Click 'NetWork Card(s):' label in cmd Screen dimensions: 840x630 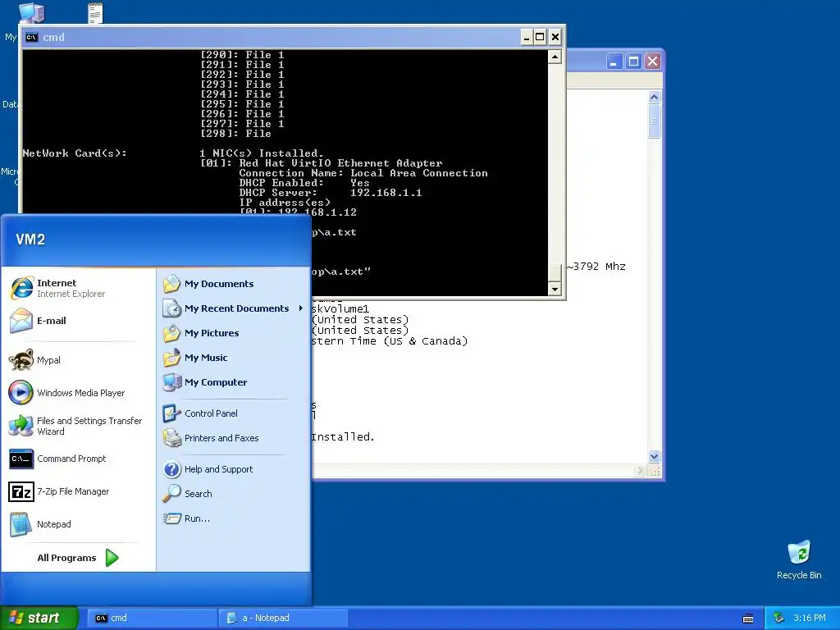pyautogui.click(x=75, y=153)
